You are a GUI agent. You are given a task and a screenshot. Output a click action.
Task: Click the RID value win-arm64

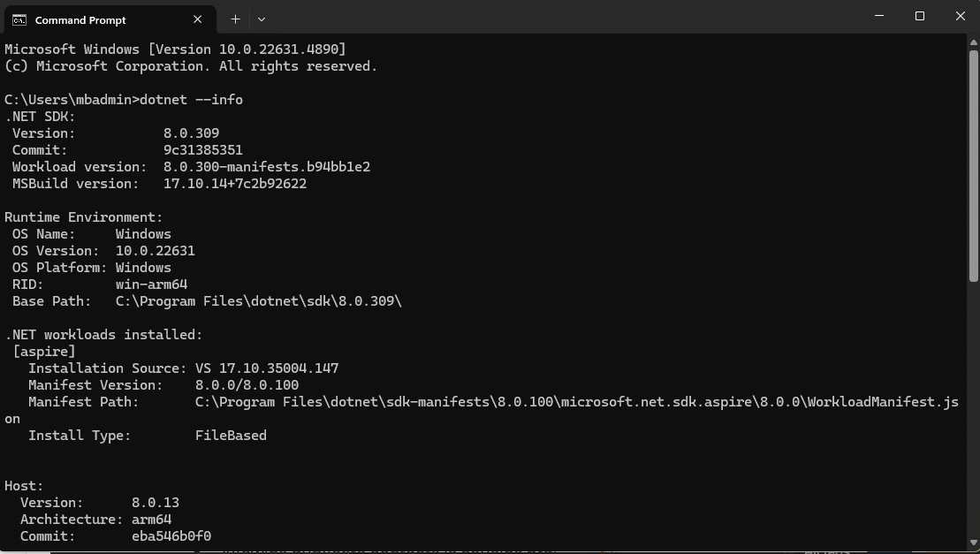pos(151,285)
